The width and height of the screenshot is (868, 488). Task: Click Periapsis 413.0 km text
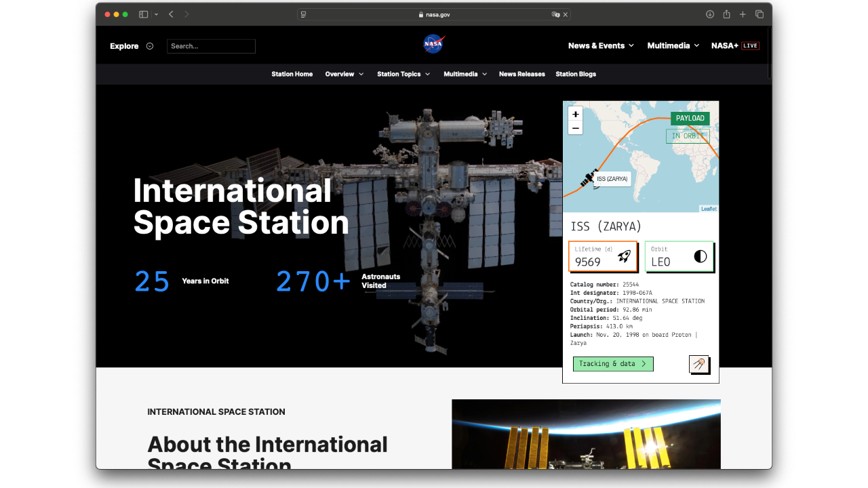[x=601, y=326]
